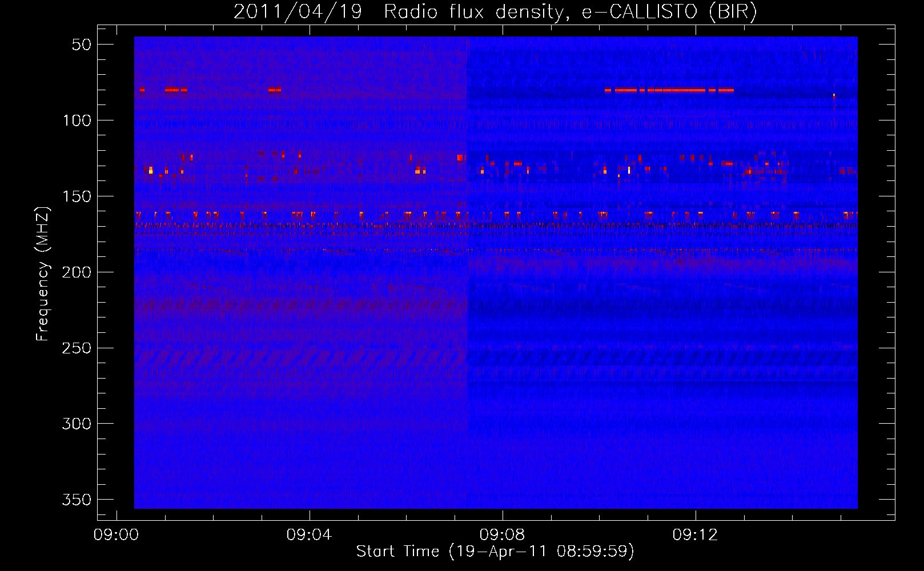This screenshot has height=571, width=924.
Task: Click the long red emission streak near 80 MHz after 09:10
Action: (x=669, y=90)
